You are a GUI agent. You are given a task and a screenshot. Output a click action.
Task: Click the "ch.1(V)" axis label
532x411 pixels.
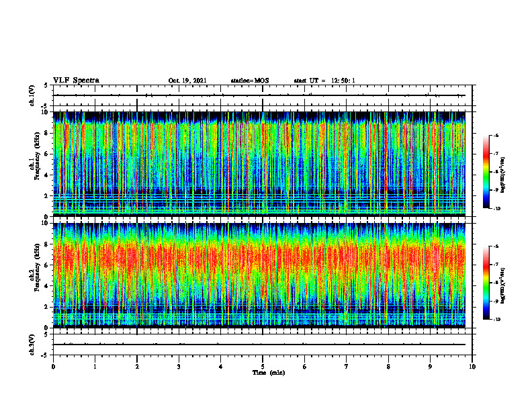[32, 95]
